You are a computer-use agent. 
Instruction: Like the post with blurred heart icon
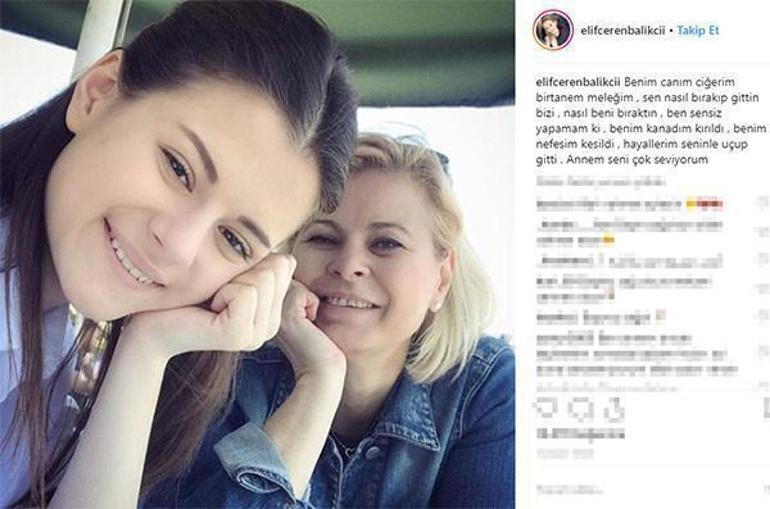coord(546,409)
